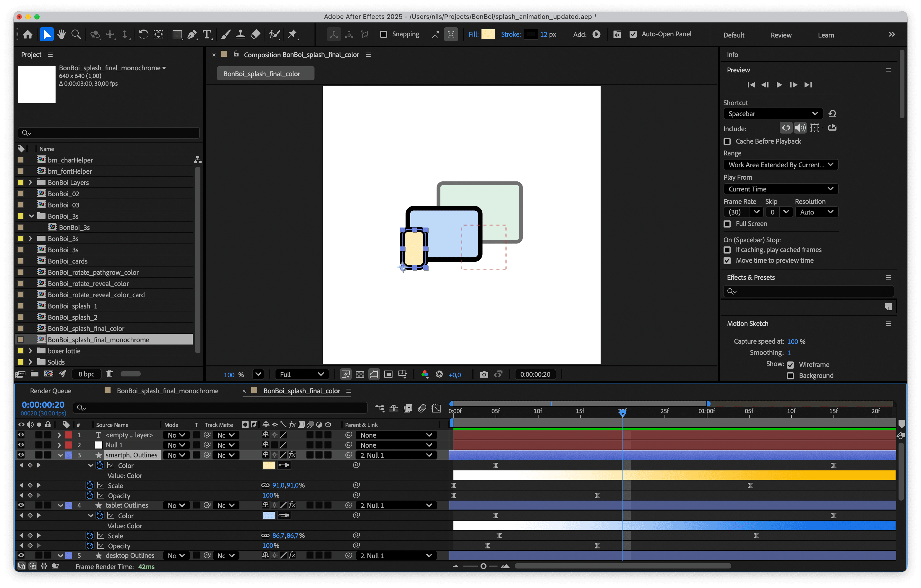
Task: Play the composition preview
Action: pos(779,85)
